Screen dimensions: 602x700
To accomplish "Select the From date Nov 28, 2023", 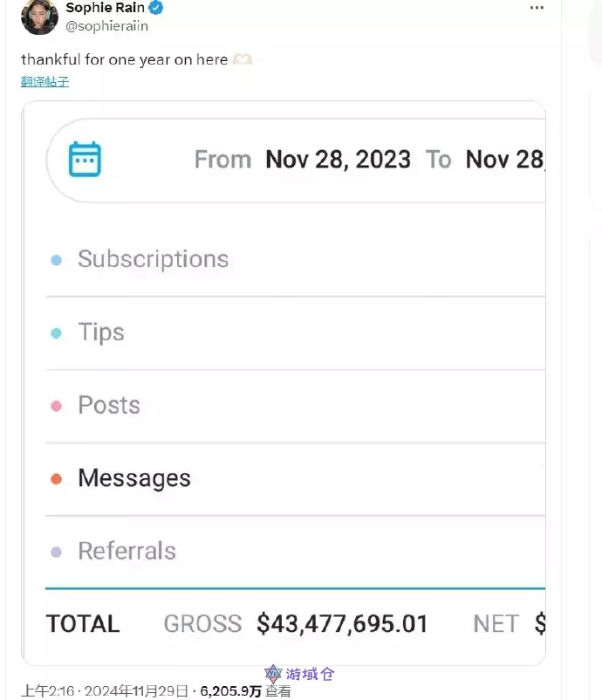I will (338, 160).
